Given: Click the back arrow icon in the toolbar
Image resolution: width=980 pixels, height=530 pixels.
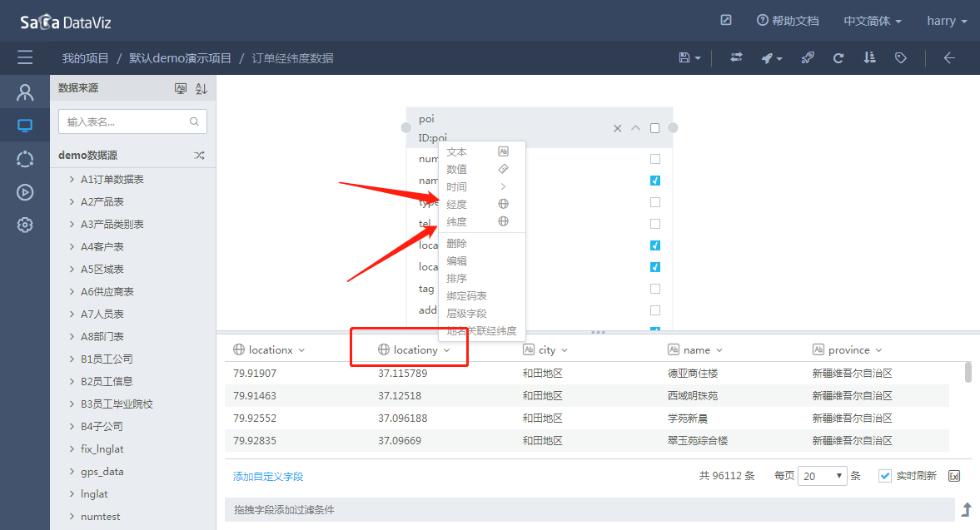Looking at the screenshot, I should click(948, 58).
